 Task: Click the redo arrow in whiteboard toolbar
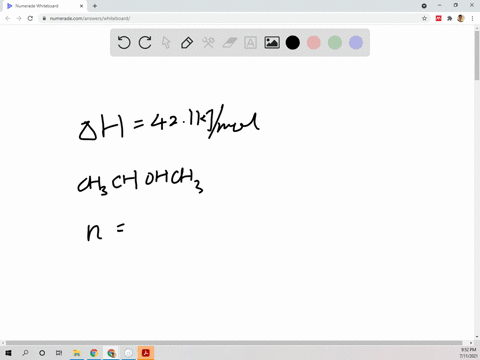[x=145, y=43]
